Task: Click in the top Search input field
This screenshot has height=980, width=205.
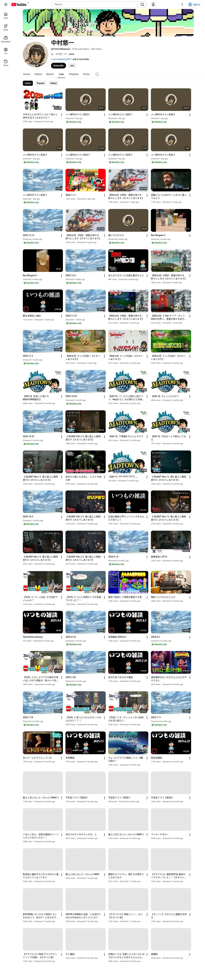Action: click(x=95, y=5)
